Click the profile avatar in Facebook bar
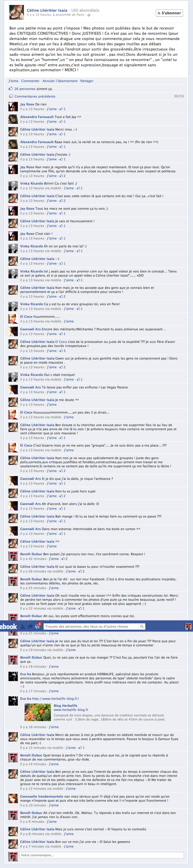 coord(188,626)
